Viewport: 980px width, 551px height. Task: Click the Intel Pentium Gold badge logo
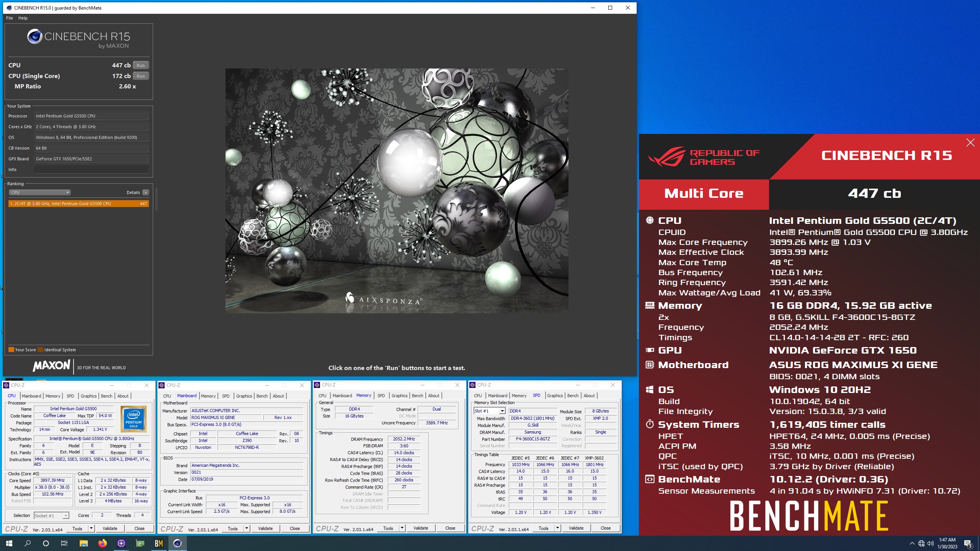[x=134, y=419]
